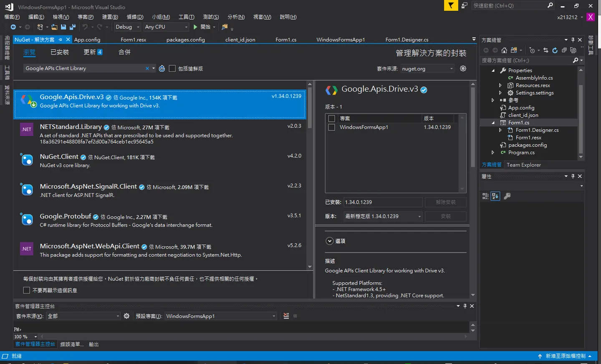Enable the don't show this message checkbox
Image resolution: width=601 pixels, height=364 pixels.
tap(27, 290)
